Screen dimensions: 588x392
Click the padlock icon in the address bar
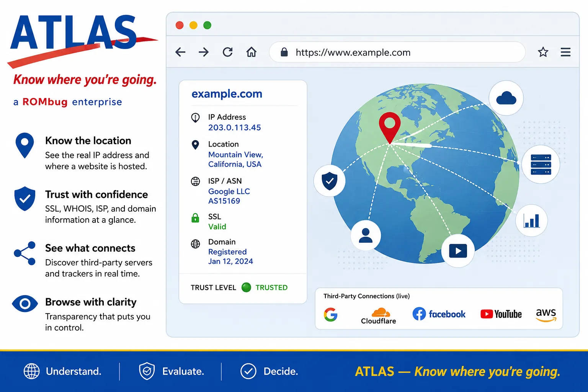pos(284,52)
